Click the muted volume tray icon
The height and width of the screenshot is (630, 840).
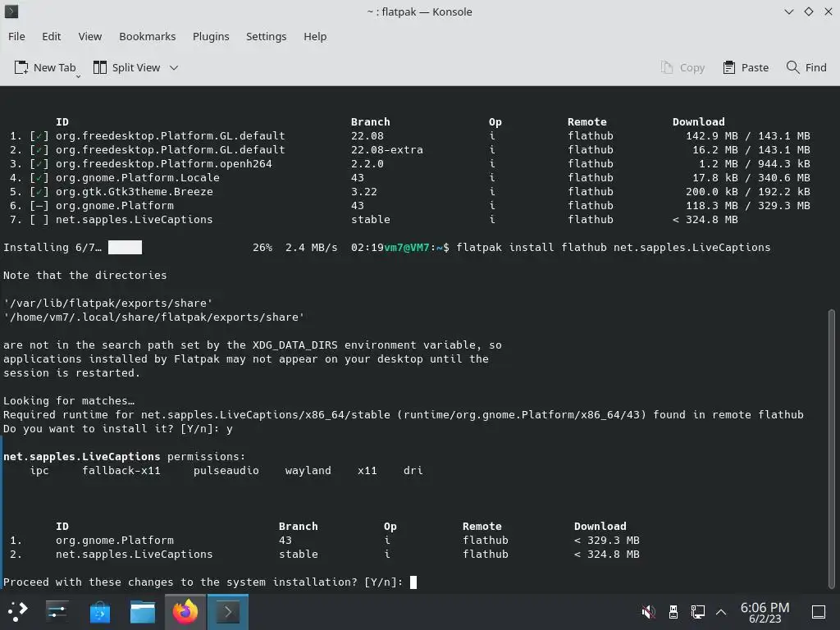648,611
